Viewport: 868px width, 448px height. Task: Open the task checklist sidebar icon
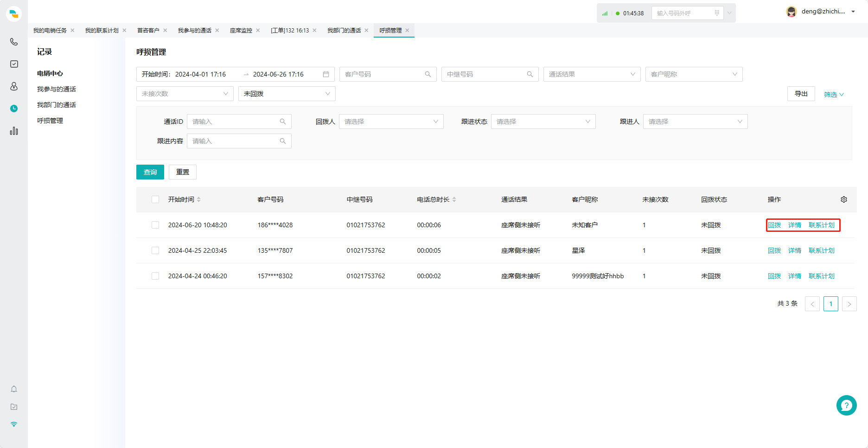[x=14, y=64]
